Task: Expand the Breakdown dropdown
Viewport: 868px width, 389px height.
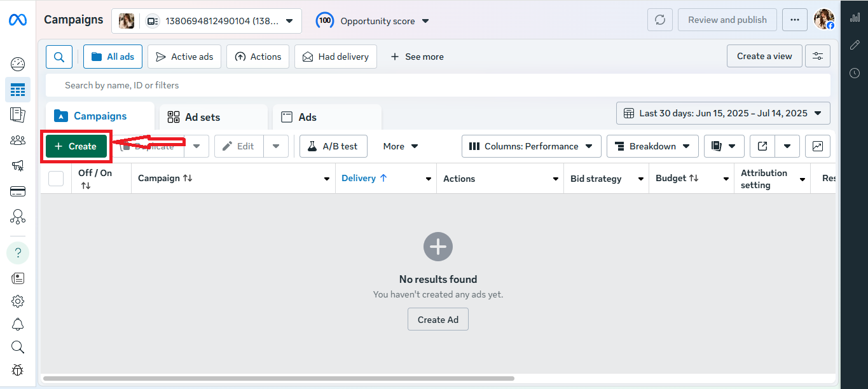Action: click(x=652, y=146)
